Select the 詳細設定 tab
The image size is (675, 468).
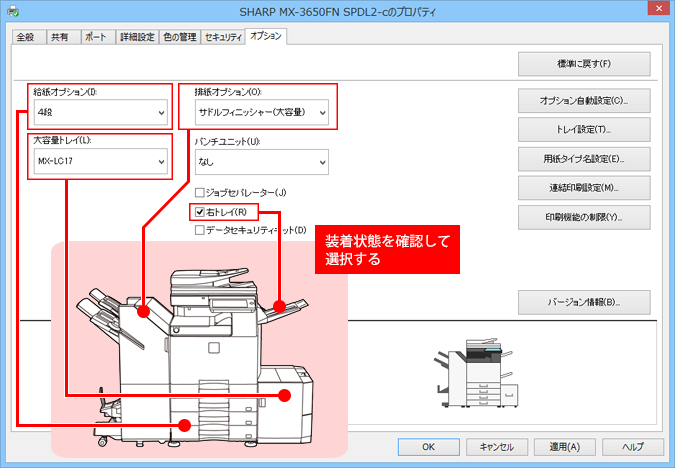point(137,37)
